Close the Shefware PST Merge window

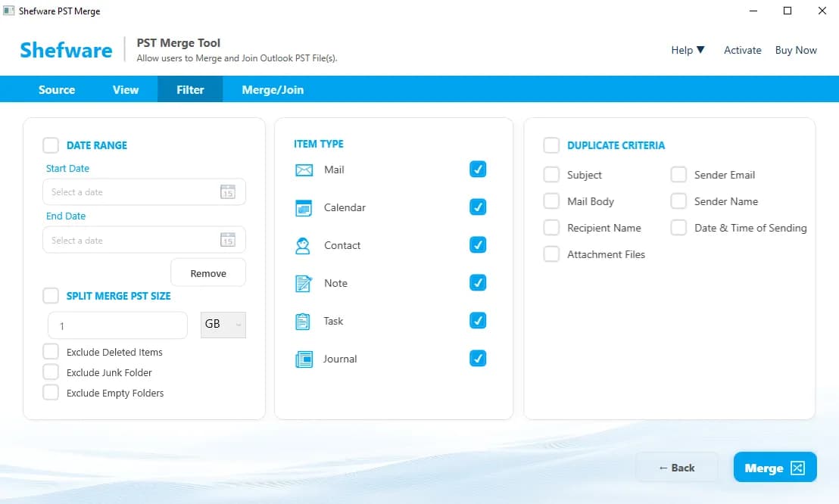[822, 11]
